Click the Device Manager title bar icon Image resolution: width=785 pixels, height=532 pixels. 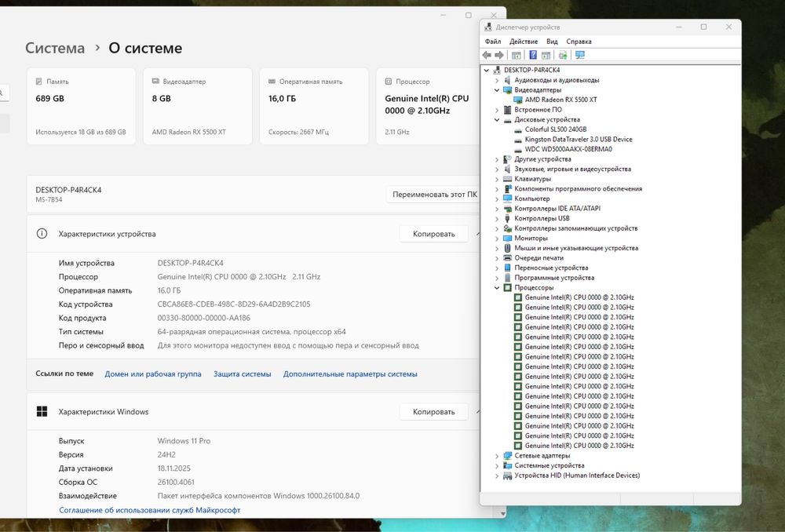tap(488, 27)
